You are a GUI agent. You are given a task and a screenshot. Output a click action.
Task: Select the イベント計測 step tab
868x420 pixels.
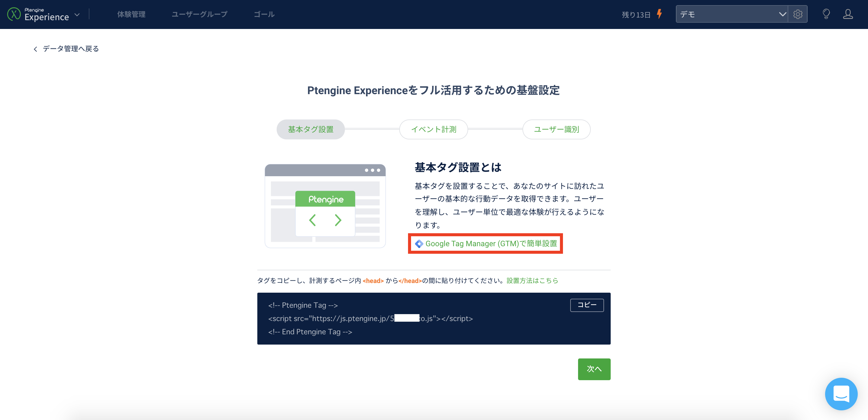(x=434, y=129)
